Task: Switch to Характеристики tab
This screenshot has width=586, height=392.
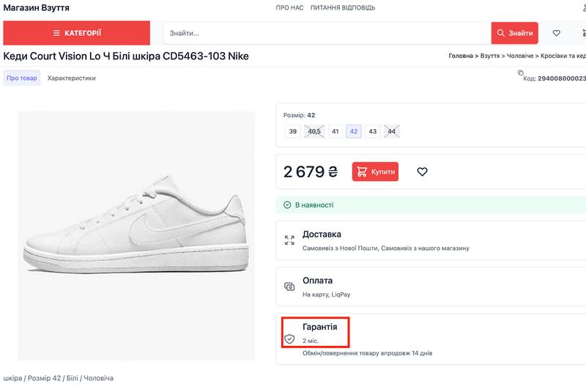Action: [72, 78]
